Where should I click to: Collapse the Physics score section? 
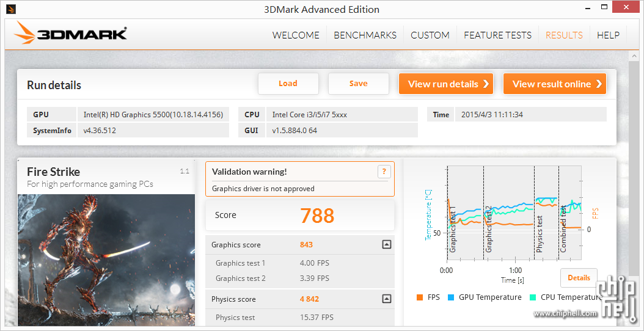386,299
